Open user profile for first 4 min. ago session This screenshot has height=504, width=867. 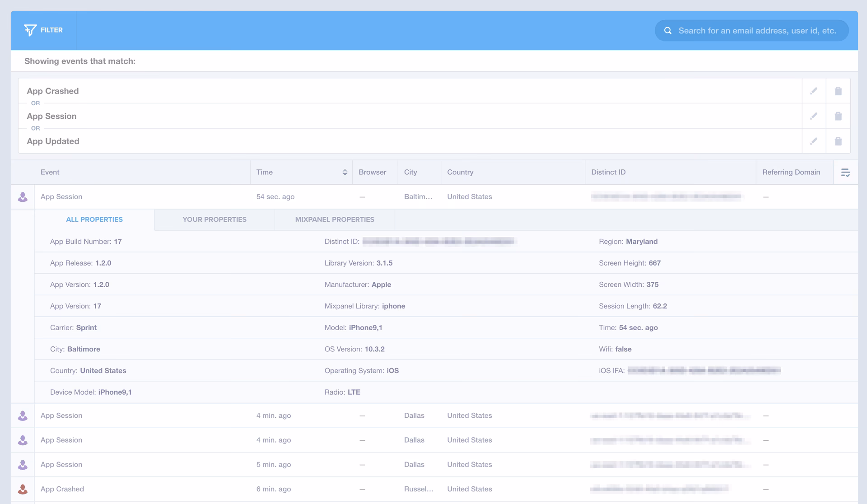click(x=23, y=416)
